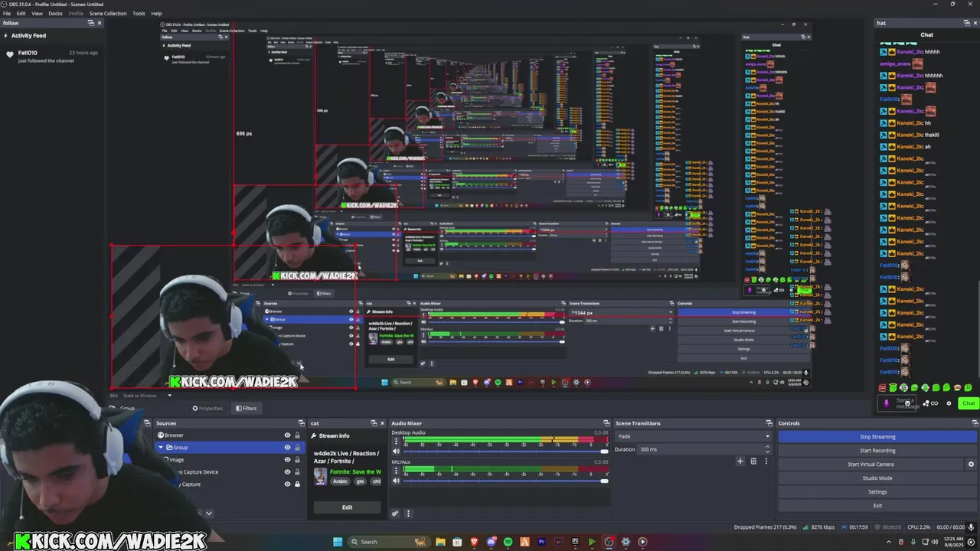This screenshot has width=980, height=551.
Task: Open the Fade transition dropdown
Action: [693, 437]
